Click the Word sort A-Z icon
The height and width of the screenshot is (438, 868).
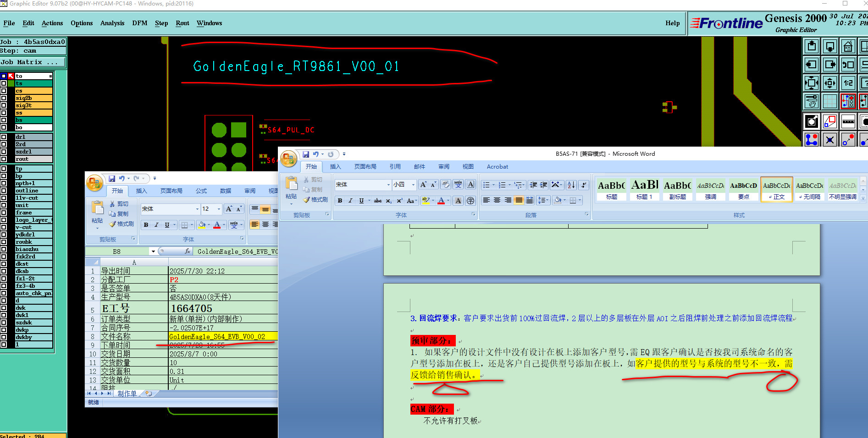(571, 185)
